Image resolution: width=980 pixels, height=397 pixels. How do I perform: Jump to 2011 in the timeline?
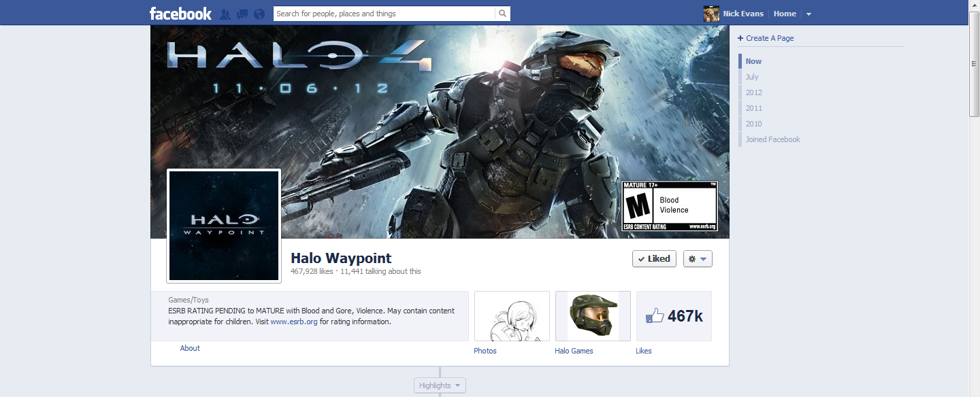coord(753,108)
